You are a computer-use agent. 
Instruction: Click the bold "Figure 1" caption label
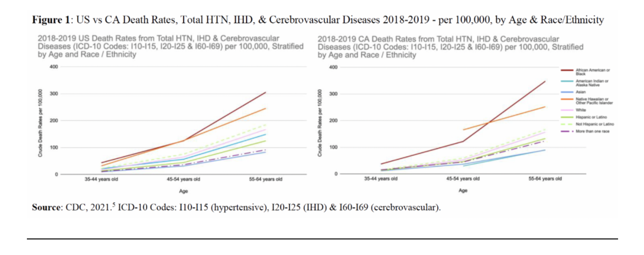[x=51, y=20]
